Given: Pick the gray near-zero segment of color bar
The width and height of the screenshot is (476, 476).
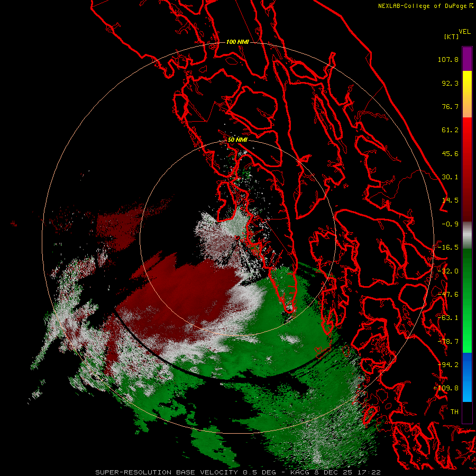Looking at the screenshot, I should tap(467, 235).
